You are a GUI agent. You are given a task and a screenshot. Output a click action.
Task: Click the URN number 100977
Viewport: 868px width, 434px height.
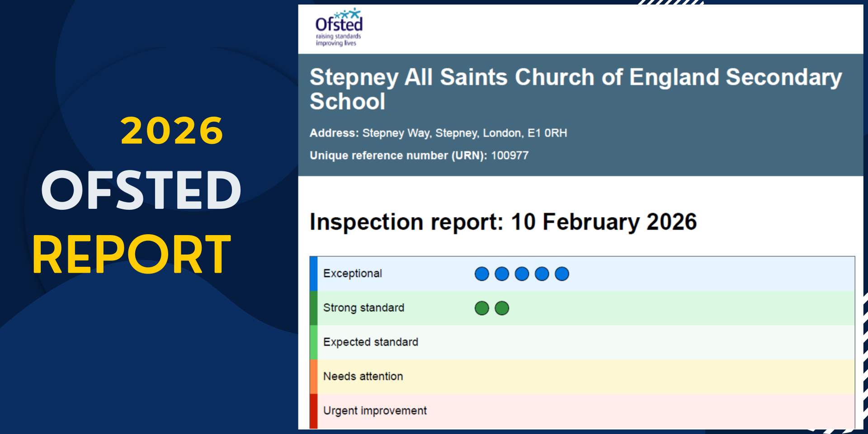pos(509,156)
